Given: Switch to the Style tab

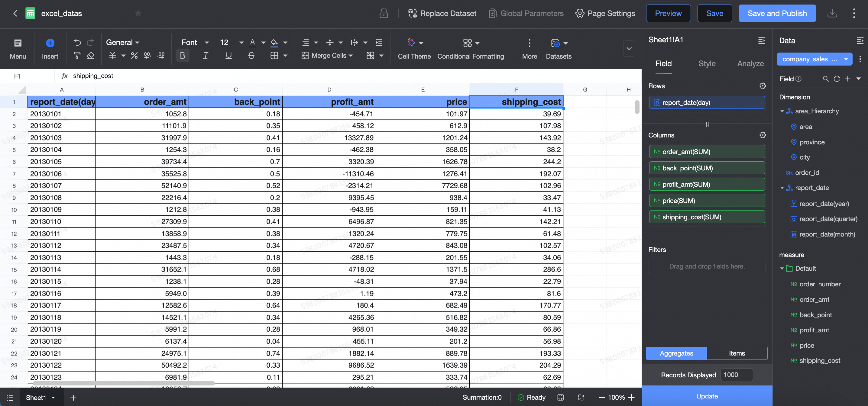Looking at the screenshot, I should (707, 63).
